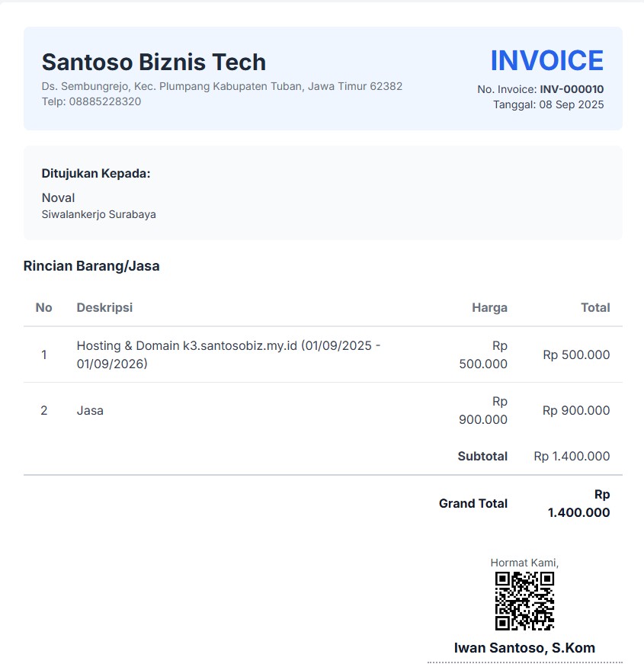Click the company address line
This screenshot has width=644, height=664.
tap(222, 86)
